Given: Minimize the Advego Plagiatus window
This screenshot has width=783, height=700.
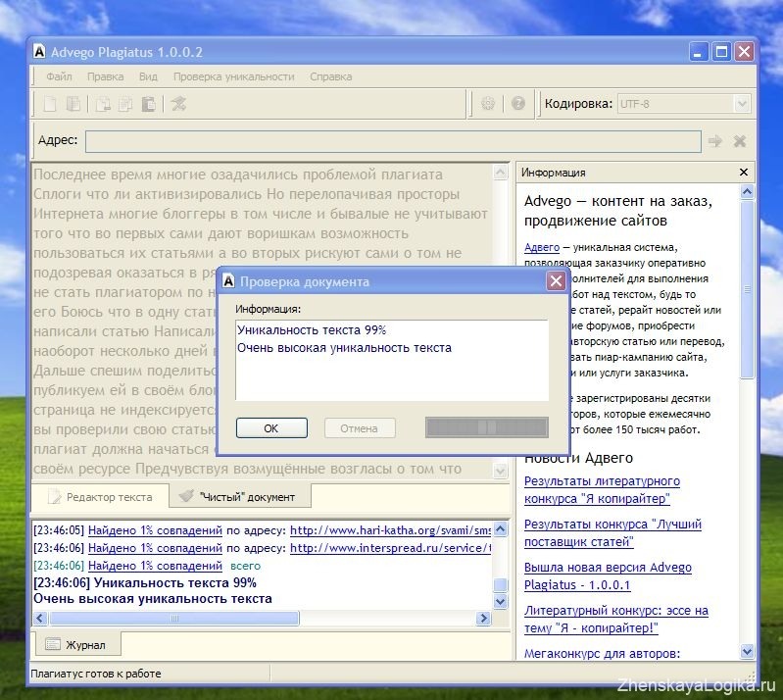Looking at the screenshot, I should [698, 51].
